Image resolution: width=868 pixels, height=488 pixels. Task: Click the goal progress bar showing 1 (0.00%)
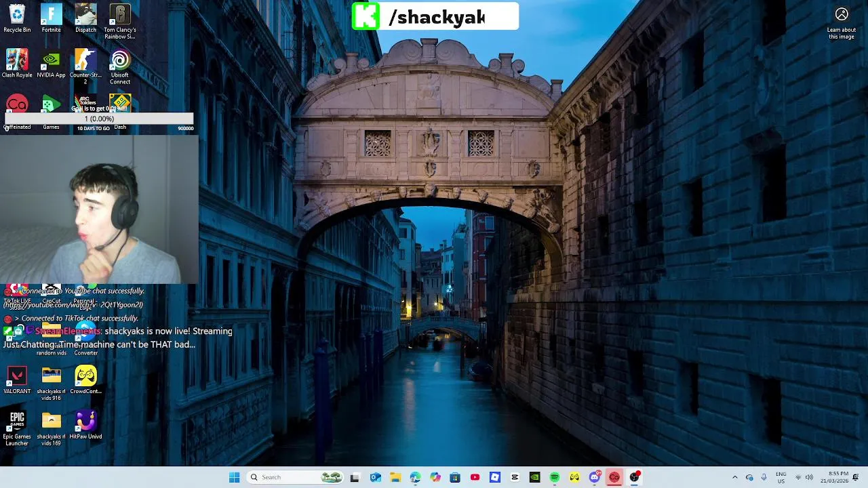click(100, 119)
